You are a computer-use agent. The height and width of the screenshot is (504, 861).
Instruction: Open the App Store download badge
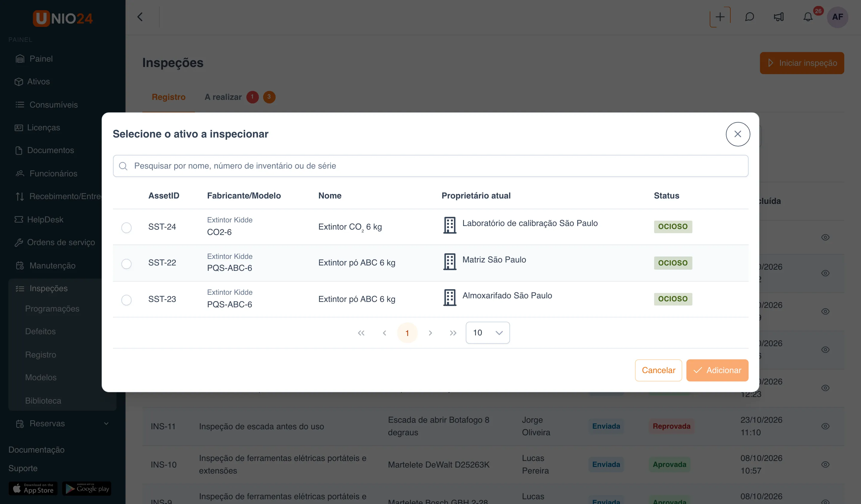point(33,488)
